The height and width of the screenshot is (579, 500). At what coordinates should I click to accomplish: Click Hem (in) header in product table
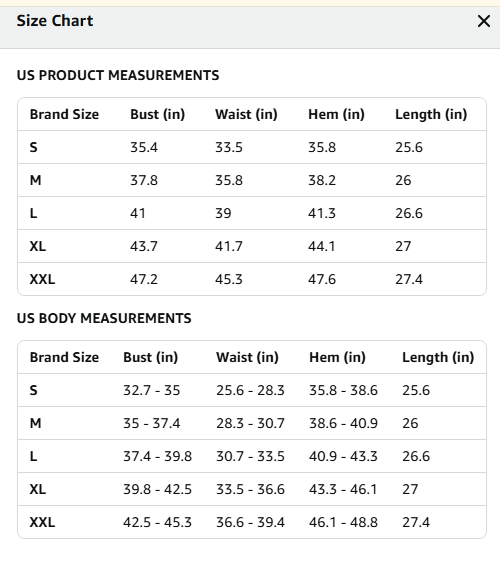click(x=336, y=114)
